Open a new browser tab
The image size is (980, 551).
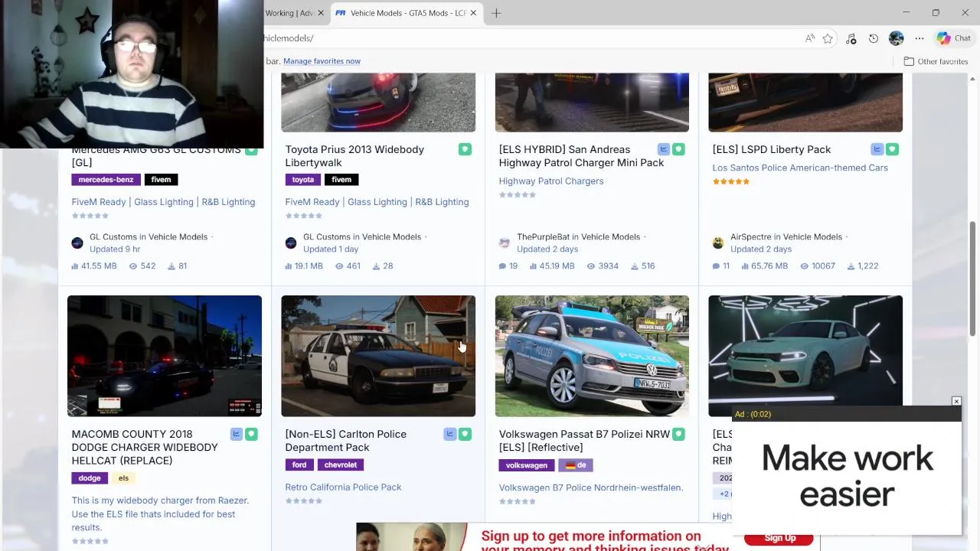pyautogui.click(x=496, y=13)
